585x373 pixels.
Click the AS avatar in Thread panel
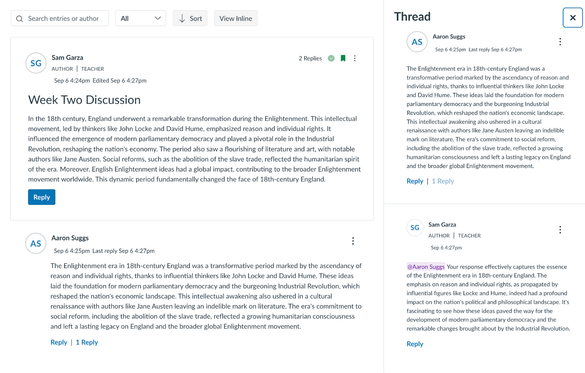(x=417, y=42)
